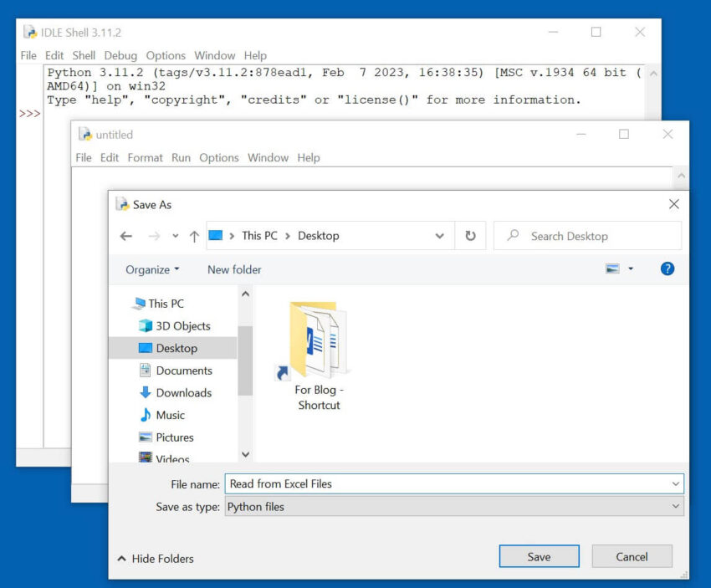Select Downloads folder in sidebar
This screenshot has width=711, height=588.
coord(183,393)
